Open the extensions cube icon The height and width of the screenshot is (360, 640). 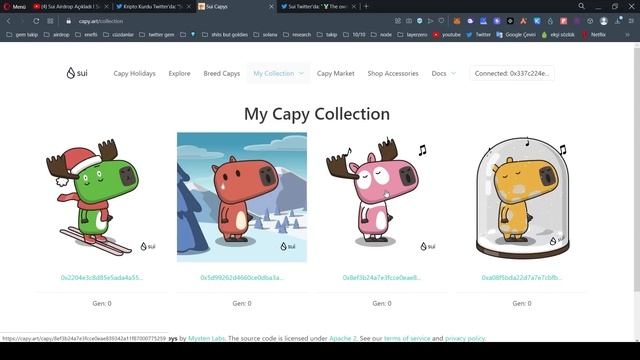pyautogui.click(x=590, y=21)
